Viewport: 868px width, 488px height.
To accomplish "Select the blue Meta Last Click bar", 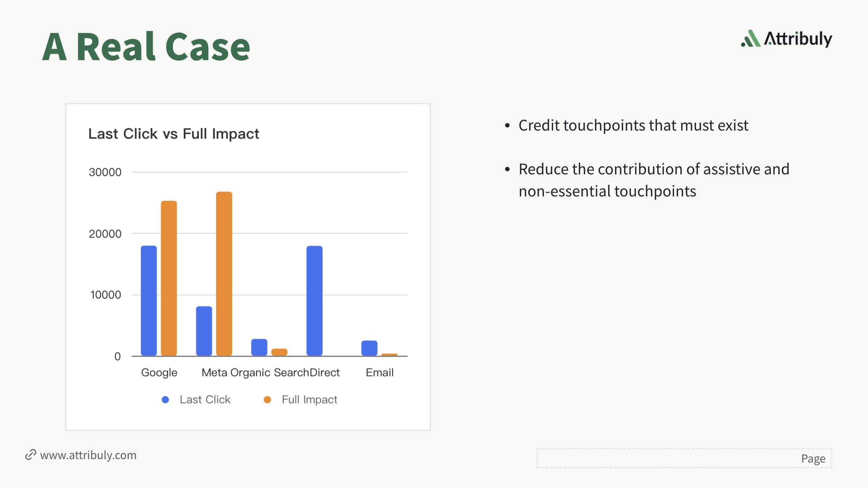I will pos(204,331).
